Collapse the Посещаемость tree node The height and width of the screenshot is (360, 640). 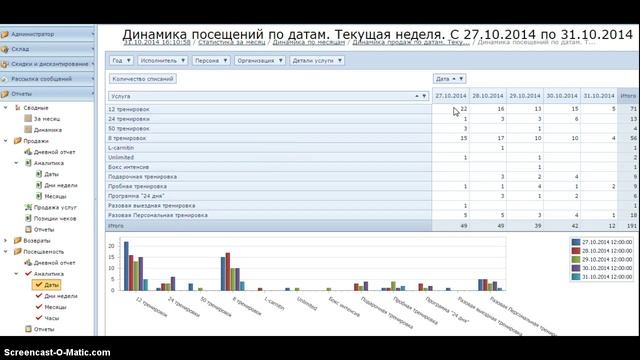pyautogui.click(x=6, y=251)
